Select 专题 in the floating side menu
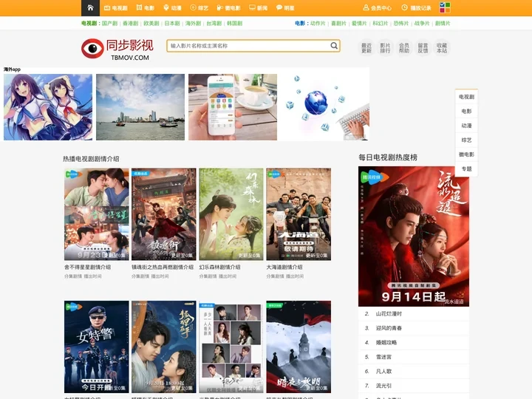 coord(466,169)
